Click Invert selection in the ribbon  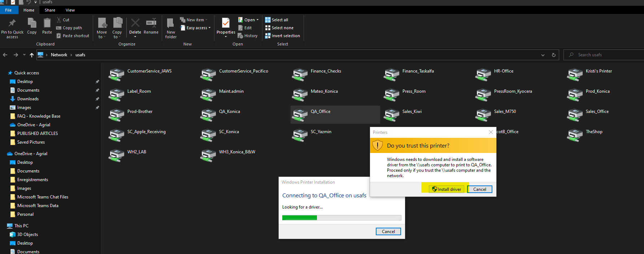(282, 36)
